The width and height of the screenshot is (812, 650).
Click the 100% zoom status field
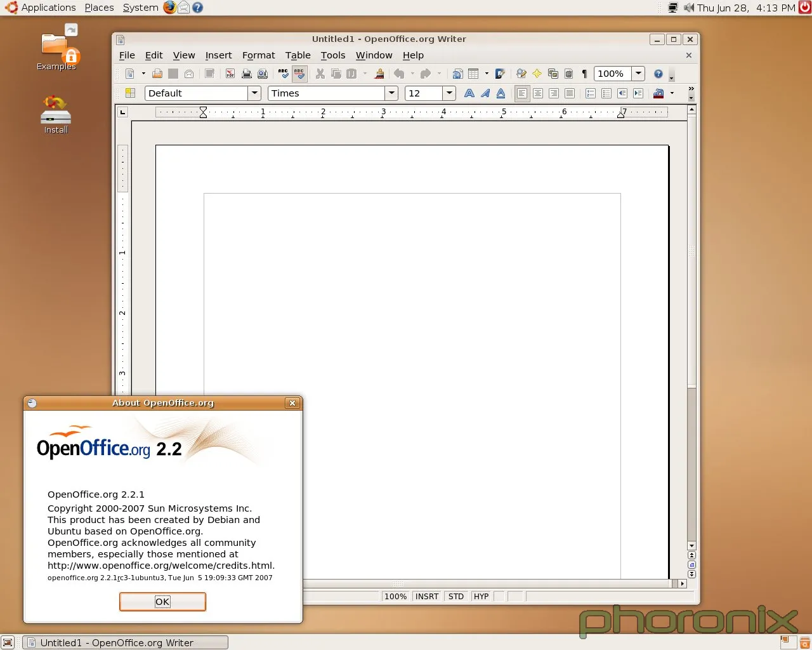tap(395, 597)
